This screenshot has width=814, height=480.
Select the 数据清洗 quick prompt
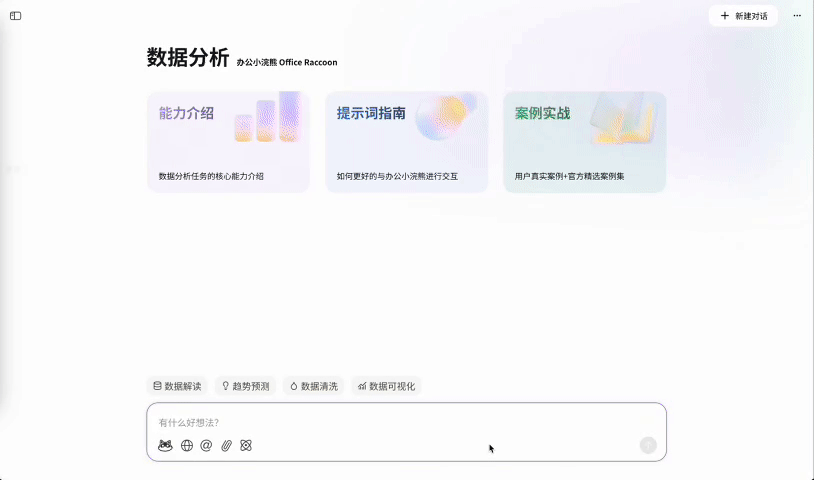coord(313,386)
